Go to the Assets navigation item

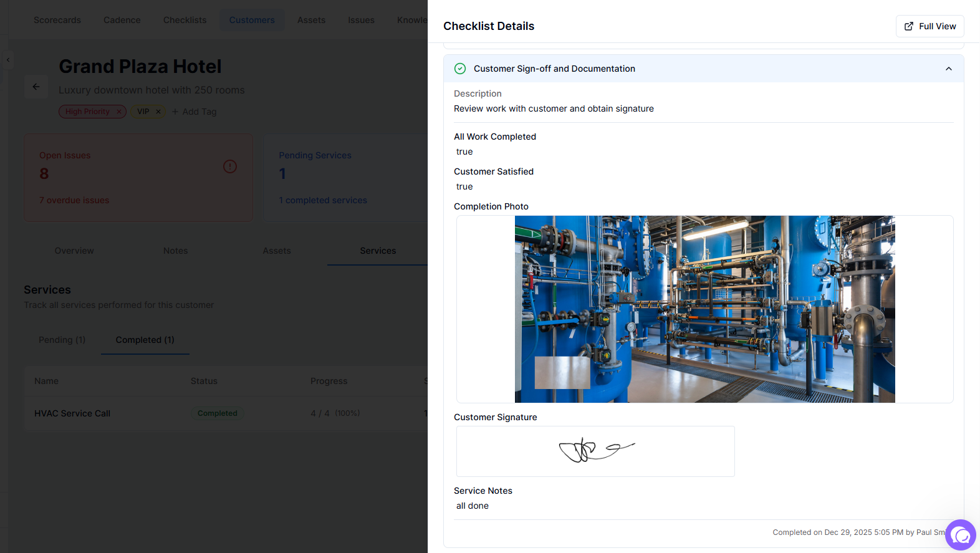pos(311,20)
